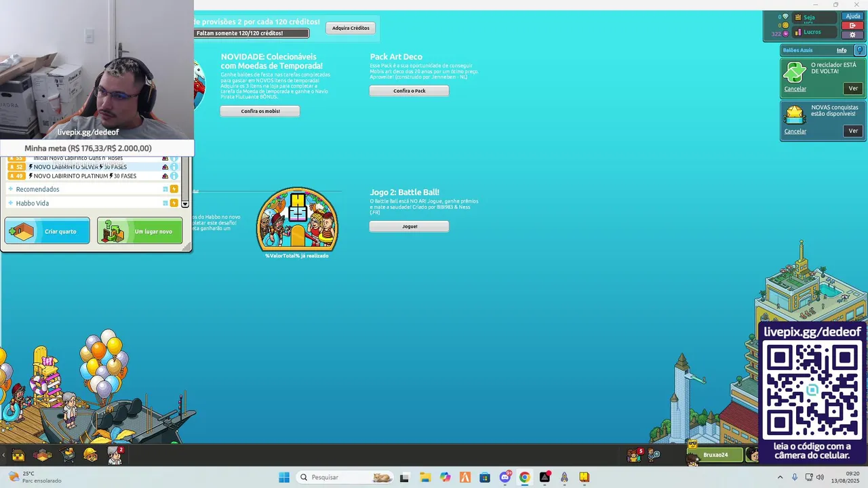
Task: Click the Info link in Balões Azuis bar
Action: pos(842,50)
